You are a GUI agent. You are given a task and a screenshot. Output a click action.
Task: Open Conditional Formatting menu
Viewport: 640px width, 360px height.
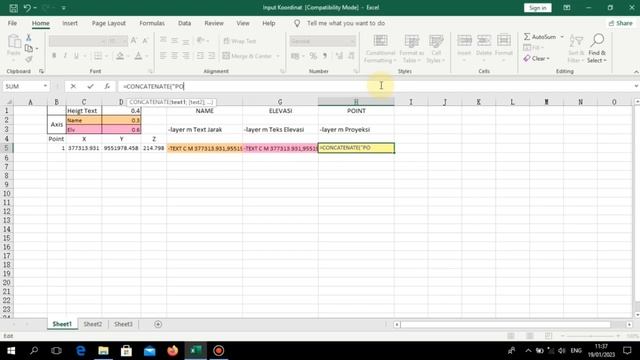(x=380, y=49)
